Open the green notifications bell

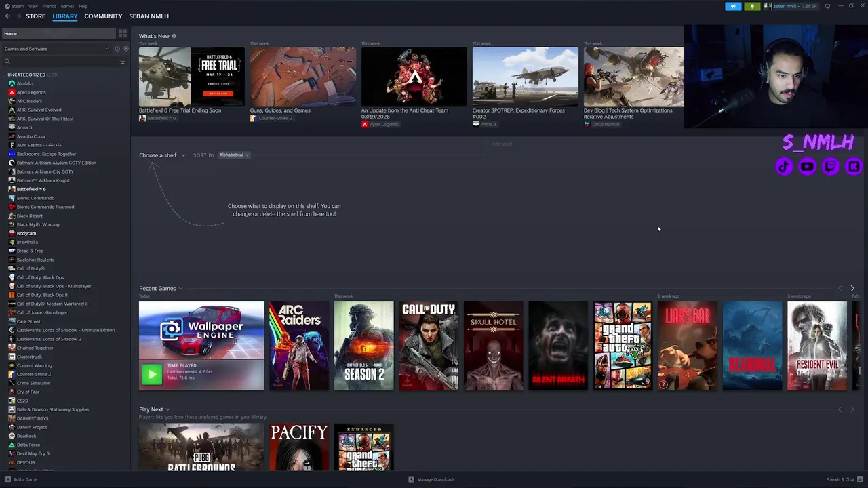point(752,6)
